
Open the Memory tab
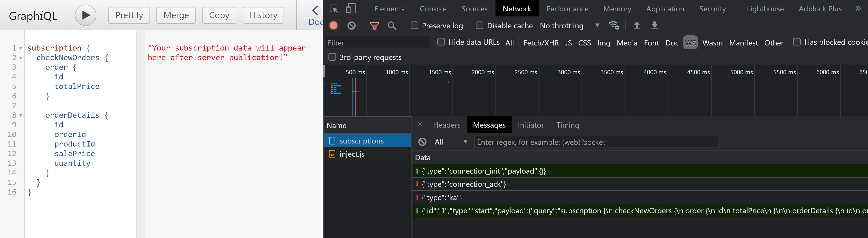[x=617, y=9]
